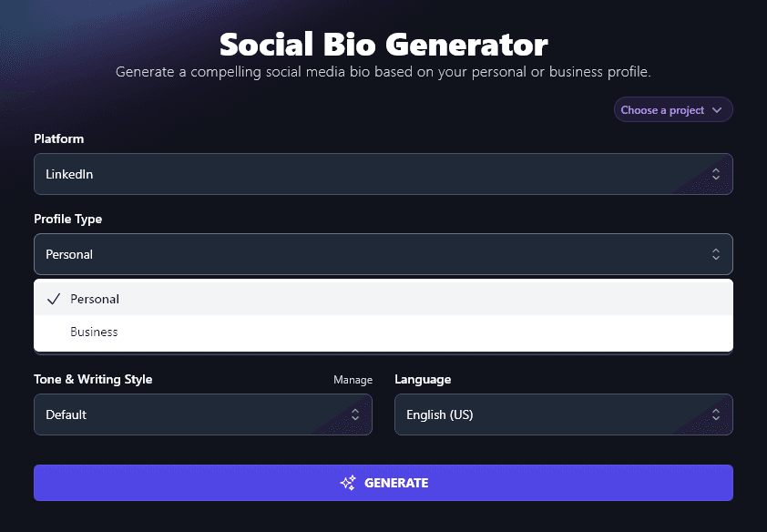767x532 pixels.
Task: Click the up-down arrows on Language selector
Action: coord(716,414)
